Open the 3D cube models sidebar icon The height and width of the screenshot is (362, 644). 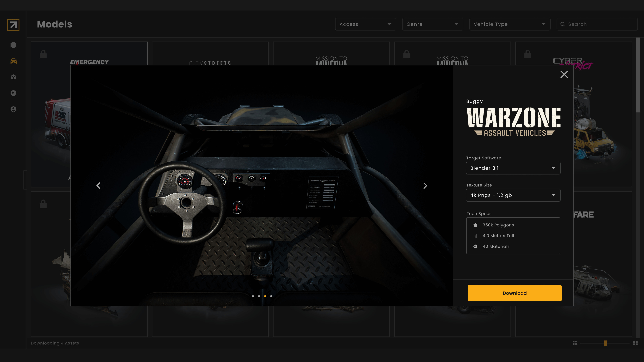pos(13,77)
